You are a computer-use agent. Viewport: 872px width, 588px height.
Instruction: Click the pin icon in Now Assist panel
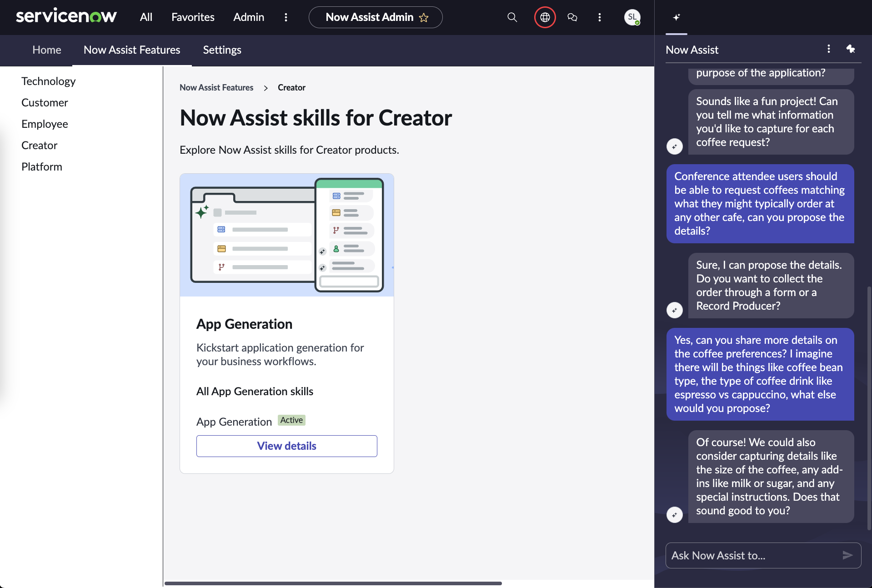[851, 49]
